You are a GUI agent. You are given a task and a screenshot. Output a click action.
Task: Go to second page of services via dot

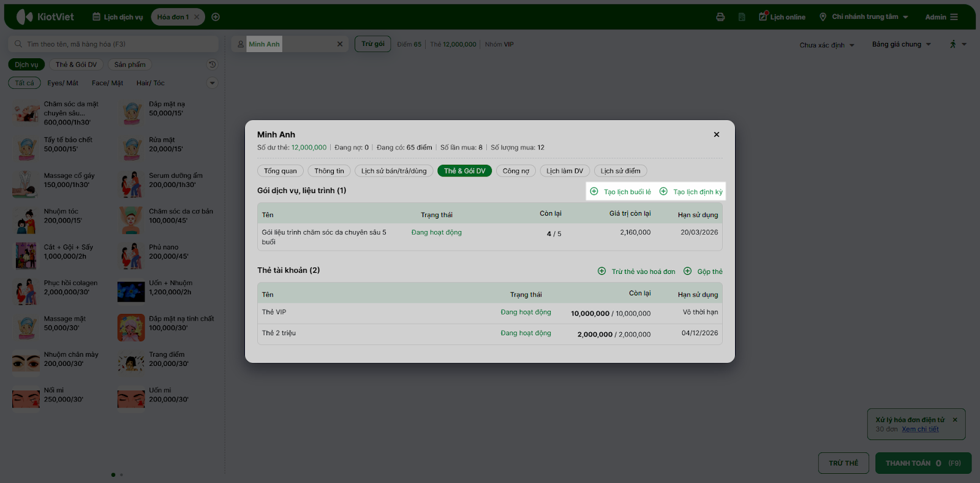(x=121, y=474)
